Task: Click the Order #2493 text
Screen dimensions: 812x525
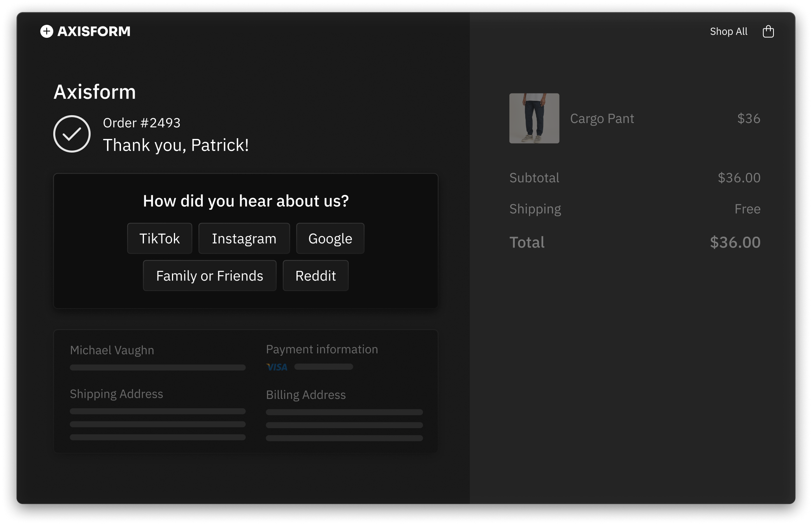Action: pos(142,123)
